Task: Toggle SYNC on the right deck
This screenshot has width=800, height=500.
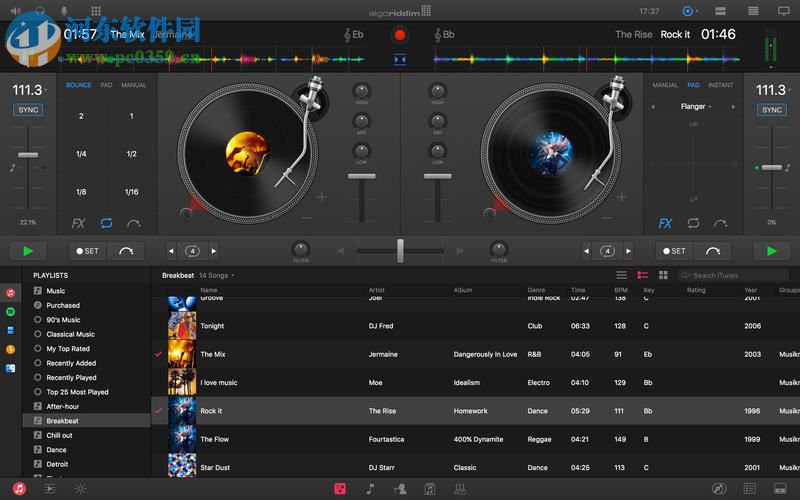Action: coord(771,110)
